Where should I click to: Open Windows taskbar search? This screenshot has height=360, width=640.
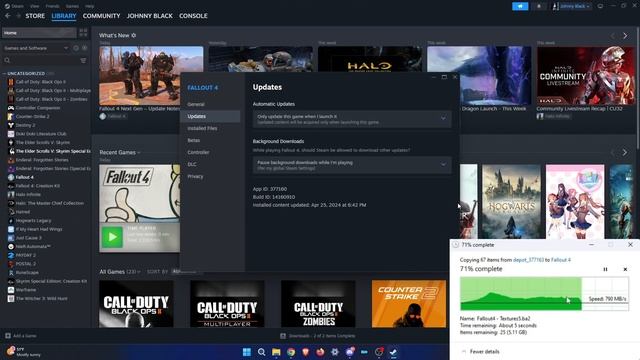(x=261, y=352)
